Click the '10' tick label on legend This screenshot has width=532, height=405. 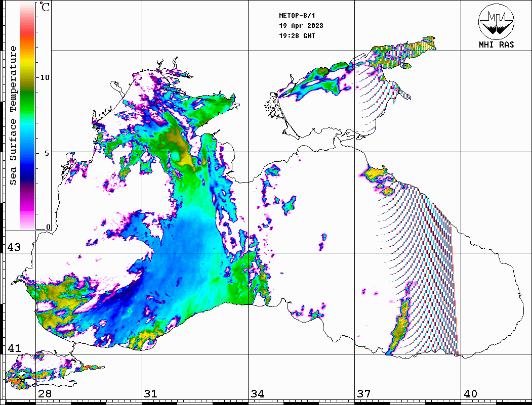[45, 77]
